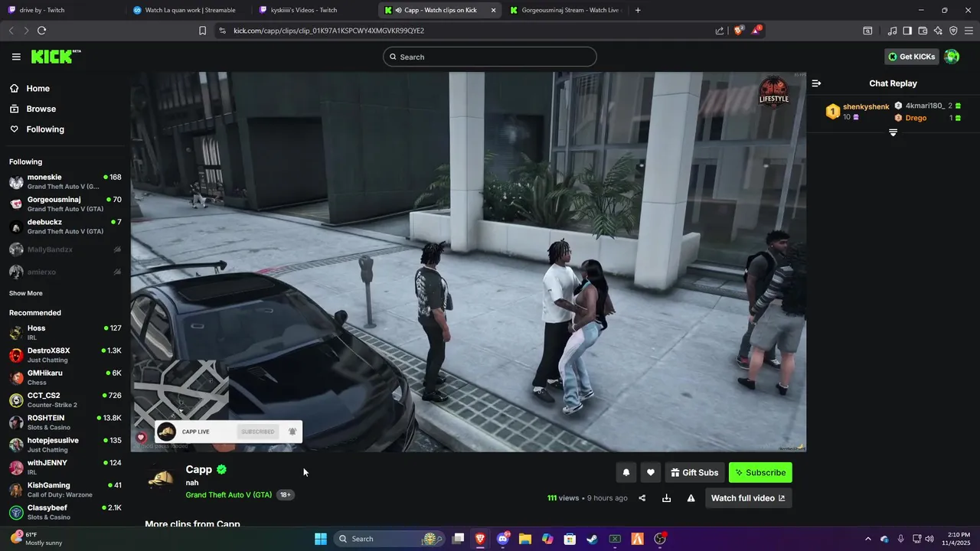The image size is (980, 551).
Task: Open moneskie channel in Following list
Action: tap(65, 181)
